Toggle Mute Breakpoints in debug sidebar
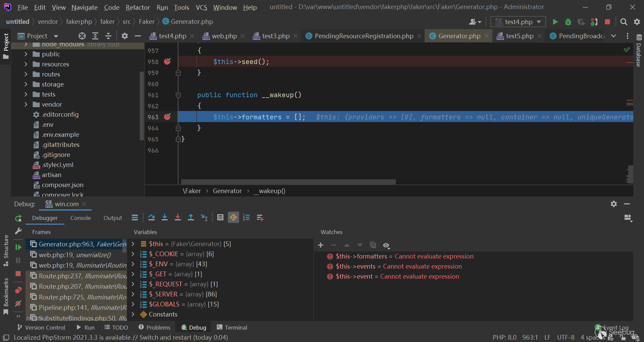This screenshot has width=644, height=342. pos(18,303)
